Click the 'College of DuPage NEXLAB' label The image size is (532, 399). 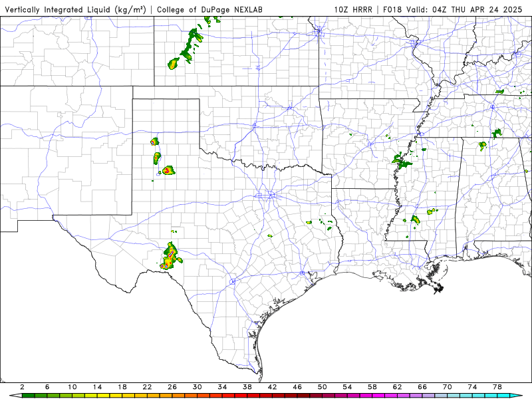(209, 10)
